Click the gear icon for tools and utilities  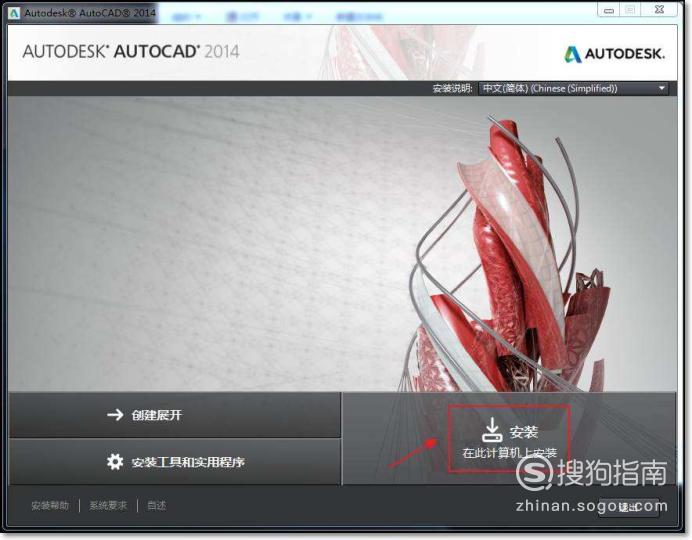115,461
